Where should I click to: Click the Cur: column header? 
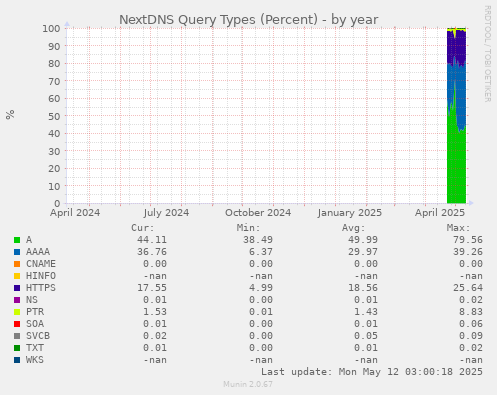click(143, 228)
